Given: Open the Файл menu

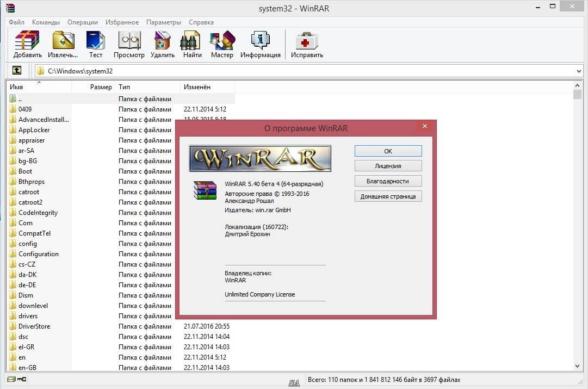Looking at the screenshot, I should pyautogui.click(x=16, y=22).
